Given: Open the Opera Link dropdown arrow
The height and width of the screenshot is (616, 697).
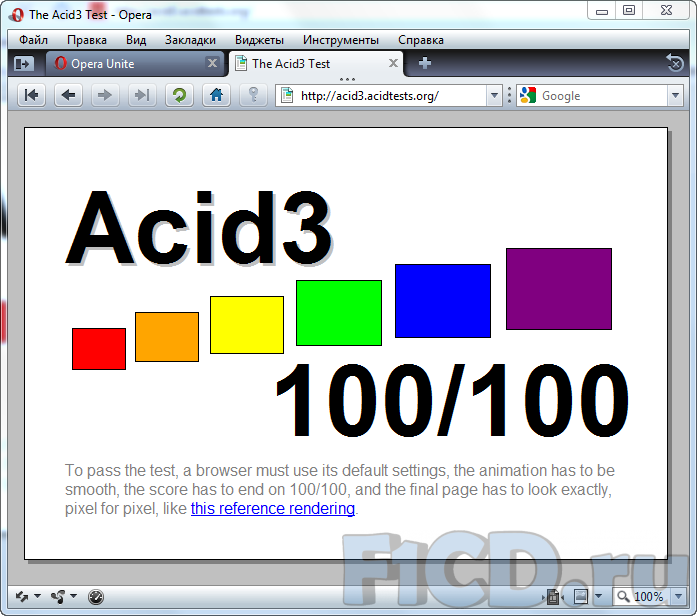Looking at the screenshot, I should click(38, 596).
